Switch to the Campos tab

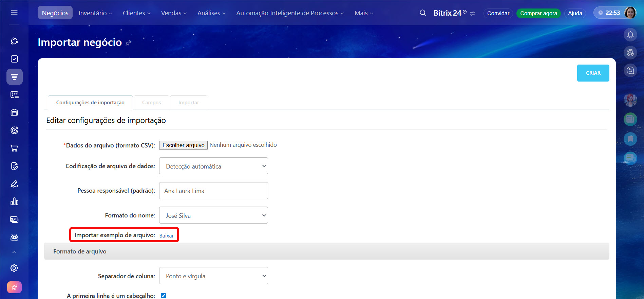(151, 103)
